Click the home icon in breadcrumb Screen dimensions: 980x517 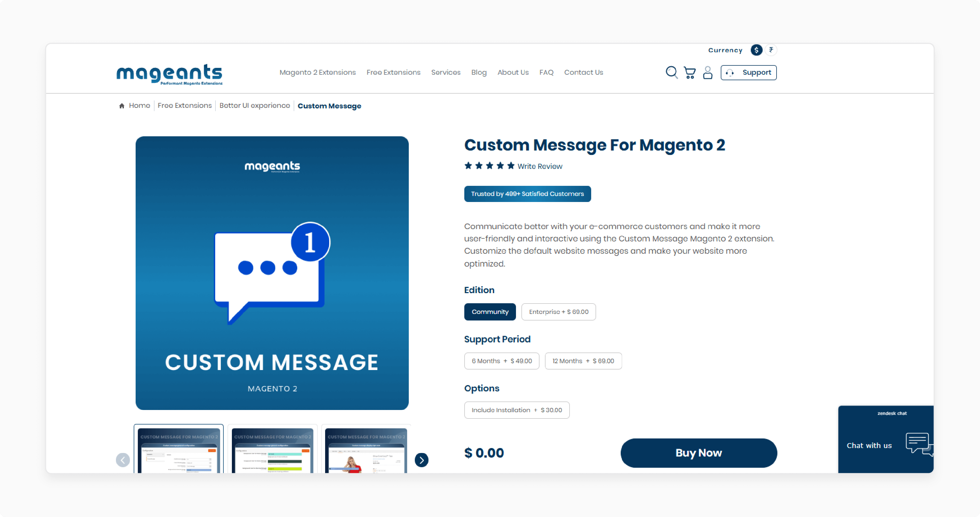coord(122,106)
